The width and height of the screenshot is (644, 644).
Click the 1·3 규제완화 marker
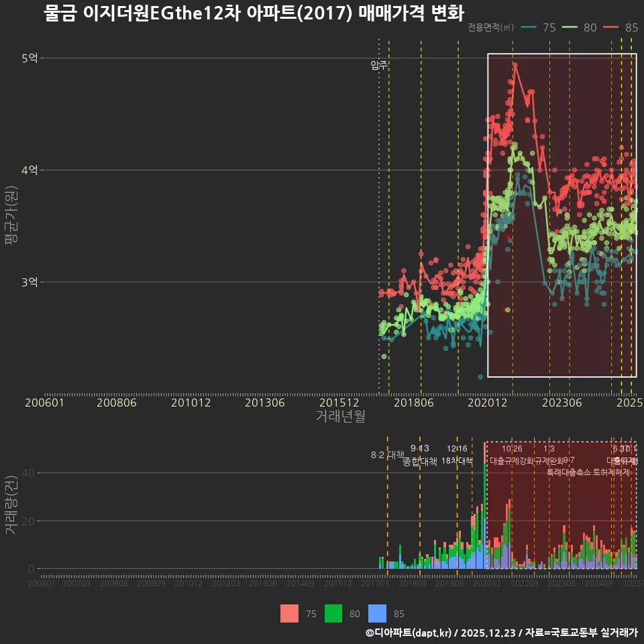[549, 455]
